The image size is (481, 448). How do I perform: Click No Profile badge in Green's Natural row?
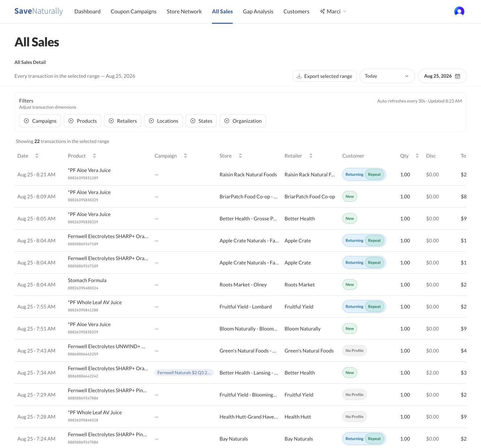(355, 351)
